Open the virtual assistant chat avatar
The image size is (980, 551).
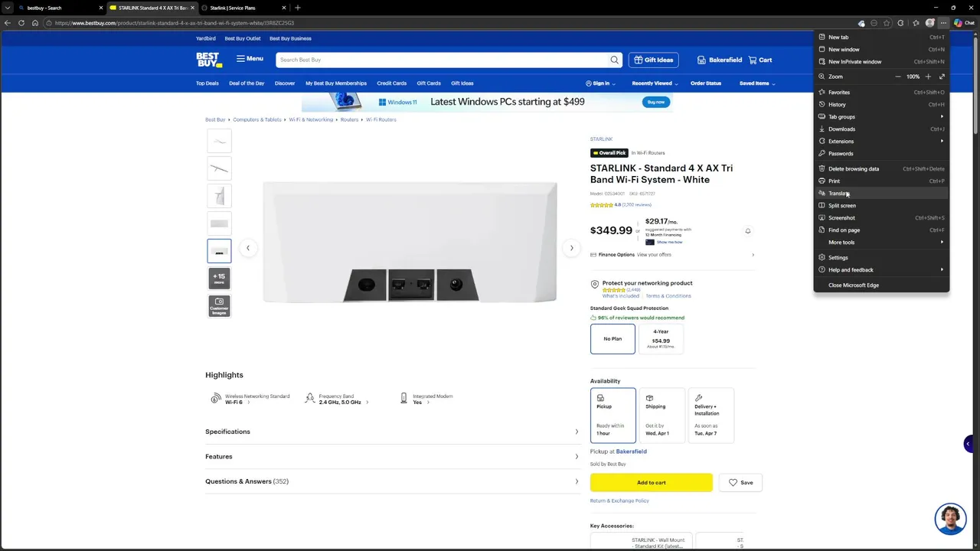click(950, 518)
